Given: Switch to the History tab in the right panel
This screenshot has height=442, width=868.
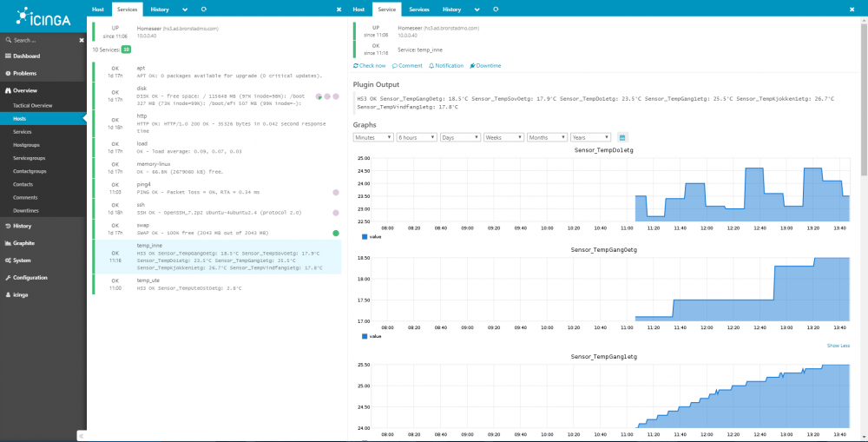Looking at the screenshot, I should [x=451, y=9].
